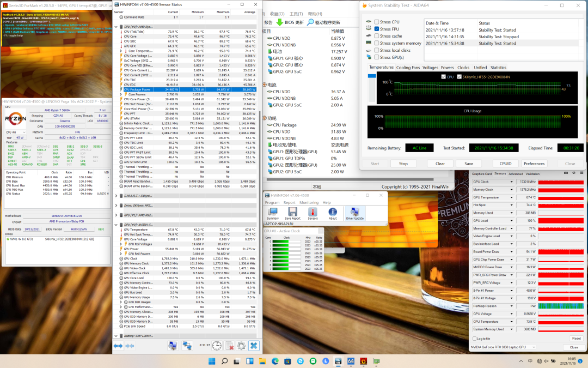Collapse the S.M.A.R.T. sensor group

(x=116, y=195)
